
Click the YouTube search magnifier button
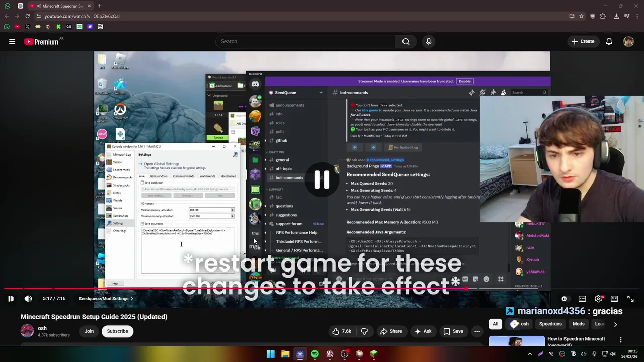406,41
